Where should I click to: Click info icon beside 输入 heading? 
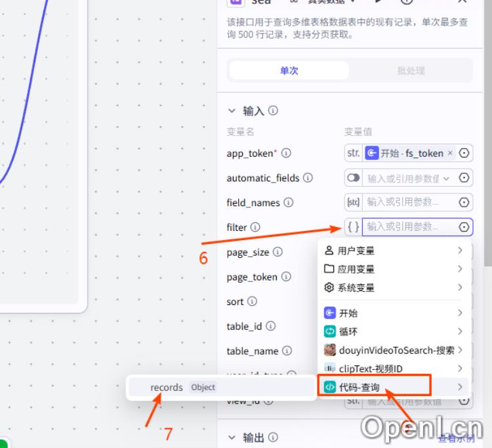[x=273, y=110]
